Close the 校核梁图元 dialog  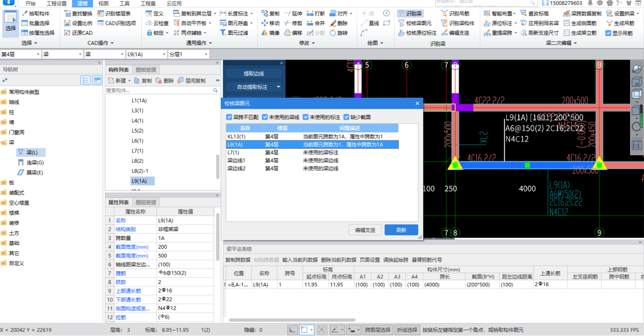[417, 103]
